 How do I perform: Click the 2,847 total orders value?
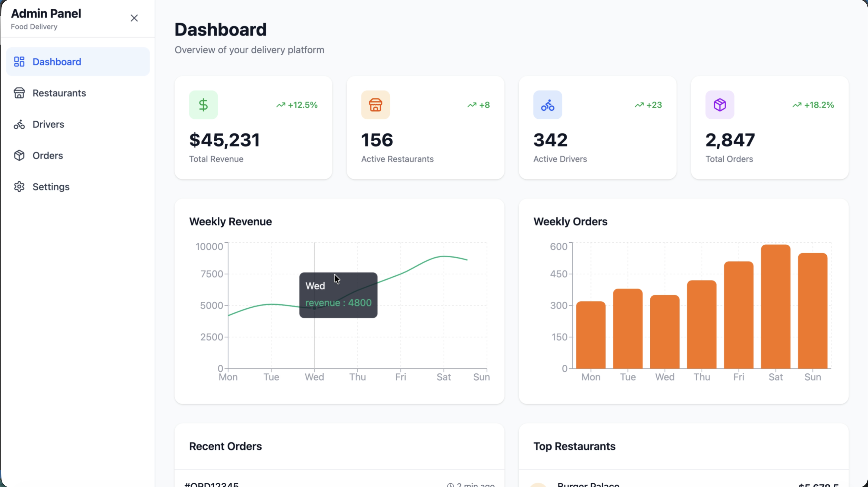pyautogui.click(x=730, y=140)
